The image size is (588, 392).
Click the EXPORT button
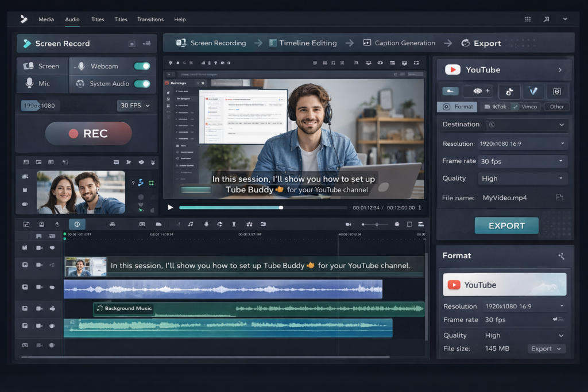click(x=506, y=225)
